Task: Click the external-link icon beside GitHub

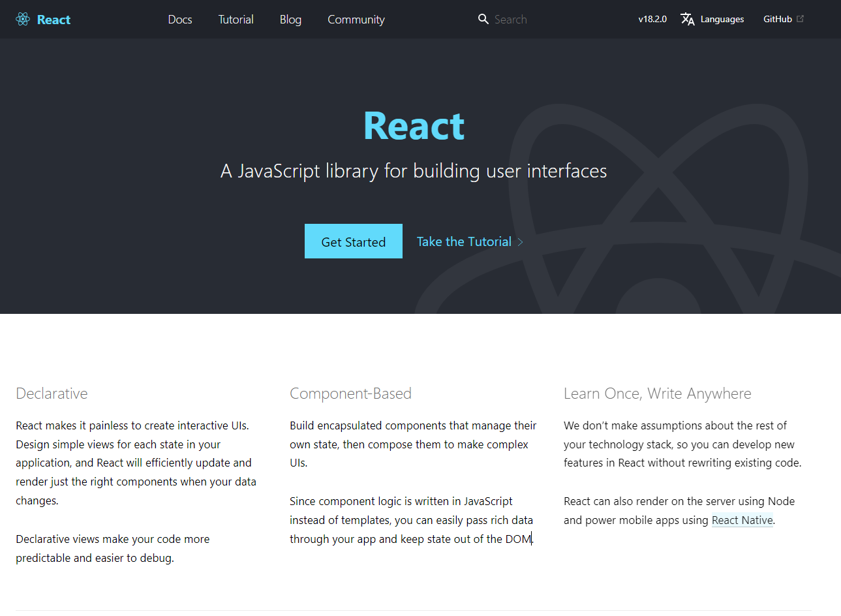Action: [x=801, y=18]
